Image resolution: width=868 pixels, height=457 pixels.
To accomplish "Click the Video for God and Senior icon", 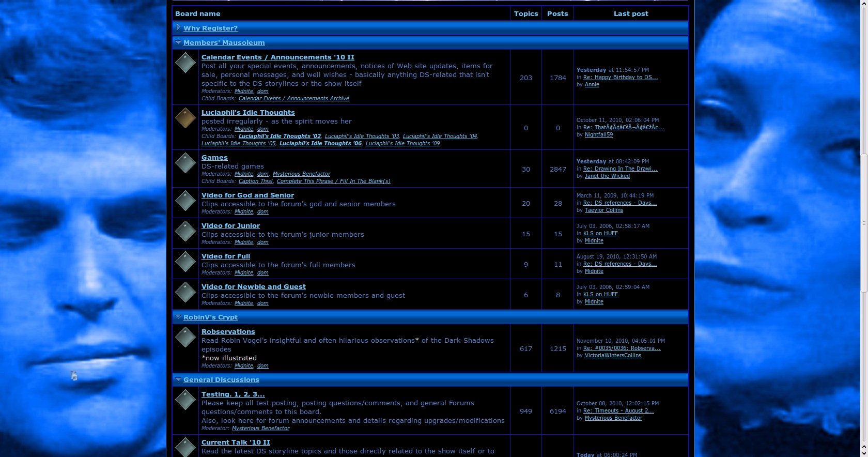I will pos(185,201).
